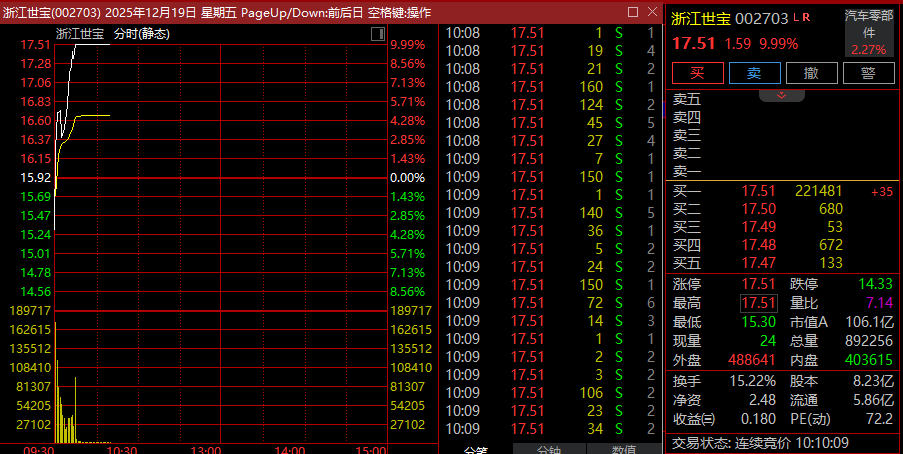
Task: Click the red 买 (buy) button
Action: (x=697, y=73)
